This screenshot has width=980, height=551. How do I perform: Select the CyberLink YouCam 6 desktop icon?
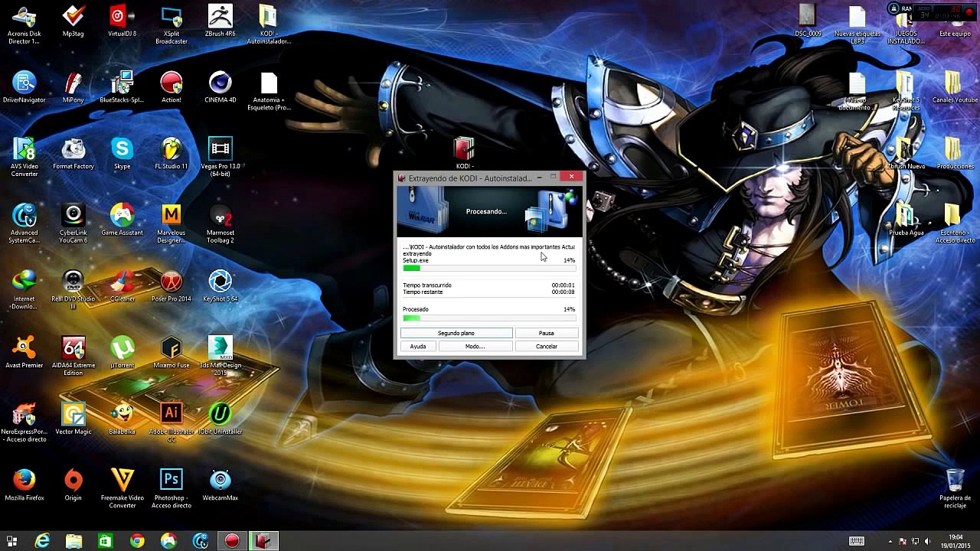point(73,224)
